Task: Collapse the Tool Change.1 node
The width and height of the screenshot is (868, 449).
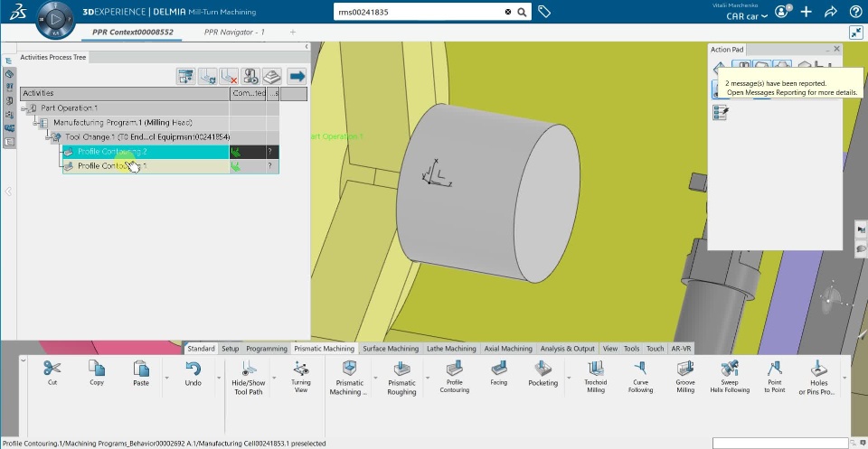Action: (48, 136)
